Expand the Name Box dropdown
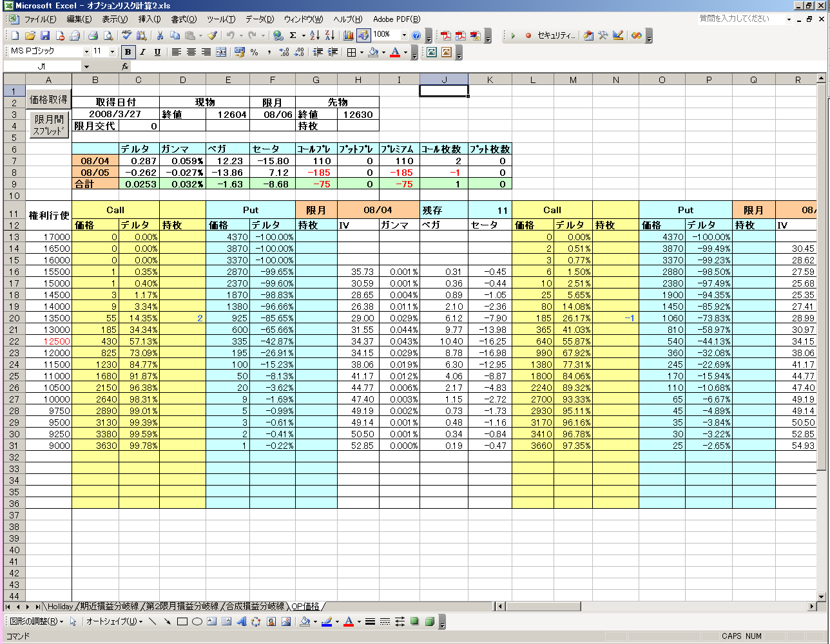 [x=86, y=66]
